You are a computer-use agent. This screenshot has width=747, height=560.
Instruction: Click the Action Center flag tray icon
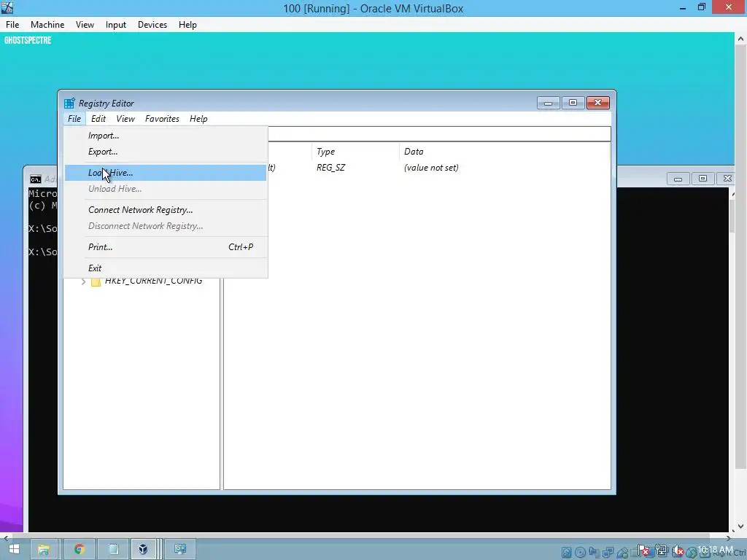point(643,551)
